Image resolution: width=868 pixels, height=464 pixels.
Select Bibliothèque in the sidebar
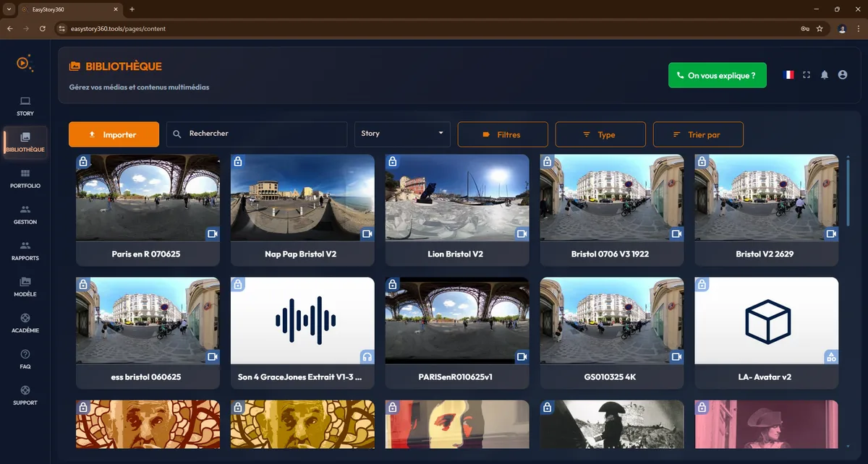click(x=25, y=142)
